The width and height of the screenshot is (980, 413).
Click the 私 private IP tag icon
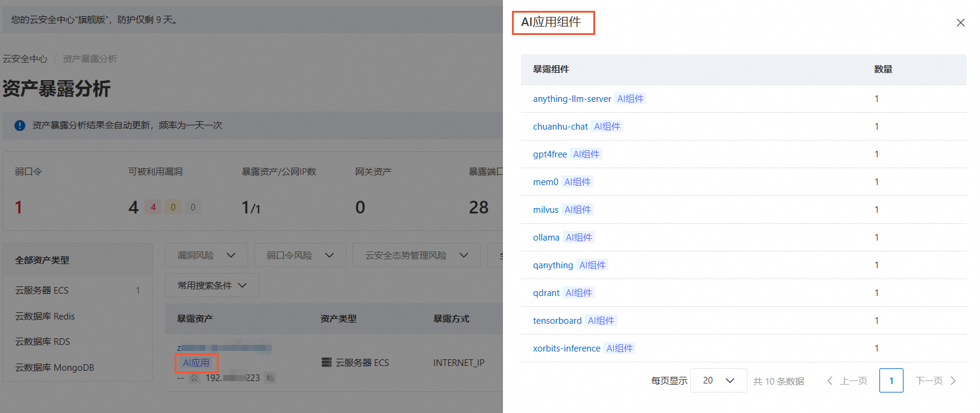270,377
